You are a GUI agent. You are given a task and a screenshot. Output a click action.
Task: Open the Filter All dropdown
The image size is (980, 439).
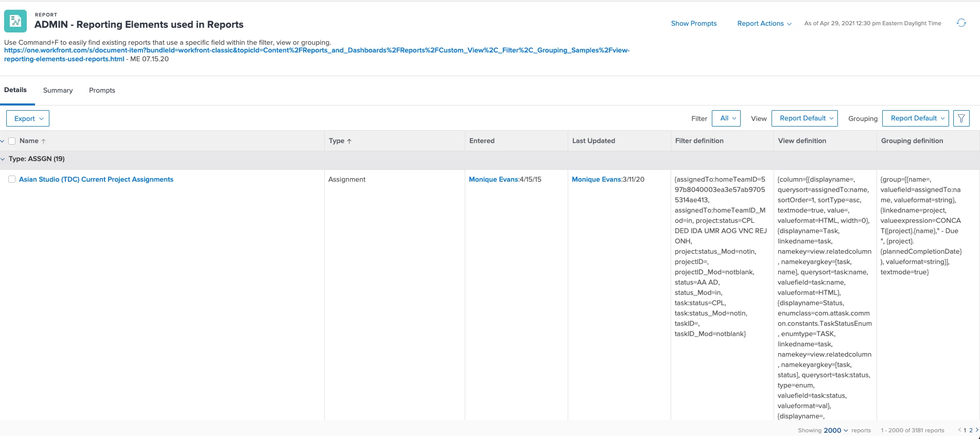(726, 118)
